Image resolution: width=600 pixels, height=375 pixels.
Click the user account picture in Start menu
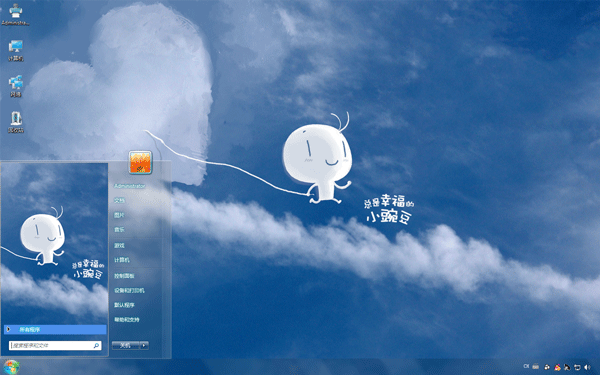pyautogui.click(x=140, y=163)
